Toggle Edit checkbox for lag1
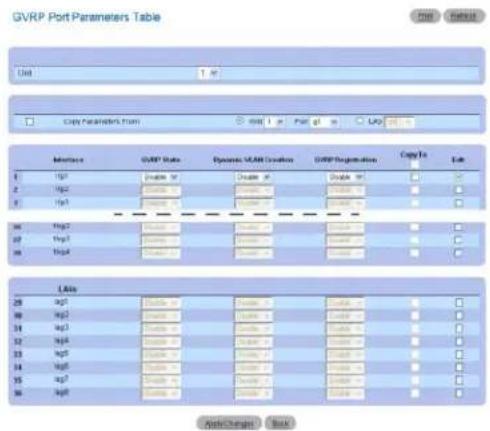The width and height of the screenshot is (490, 431). (x=459, y=303)
